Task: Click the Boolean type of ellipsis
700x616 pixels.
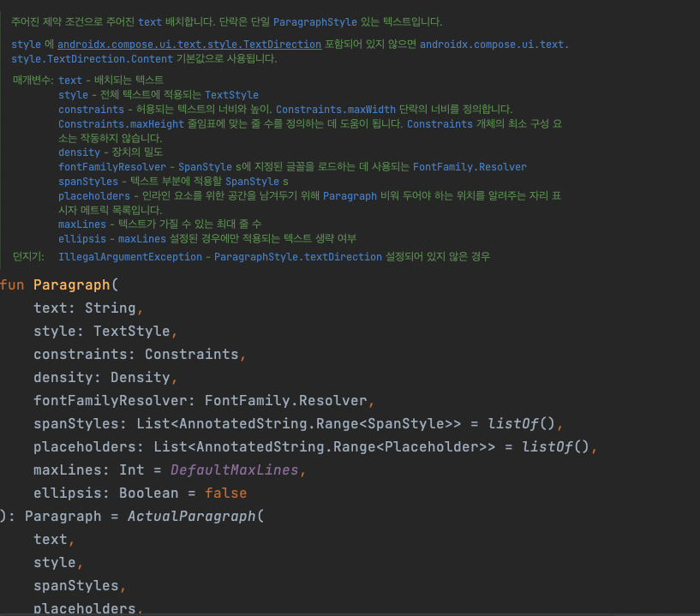Action: coord(149,493)
